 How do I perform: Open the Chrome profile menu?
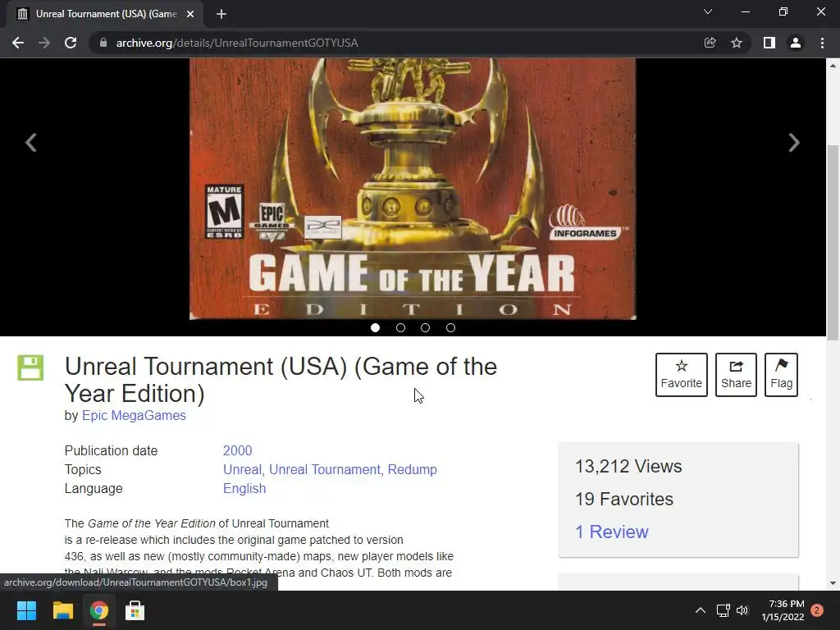tap(796, 43)
